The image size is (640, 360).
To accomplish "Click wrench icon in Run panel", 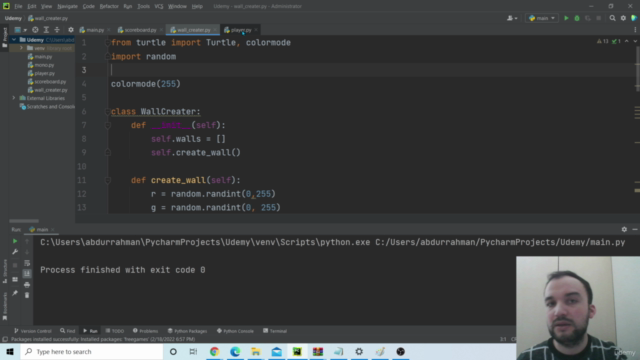I will [x=15, y=252].
